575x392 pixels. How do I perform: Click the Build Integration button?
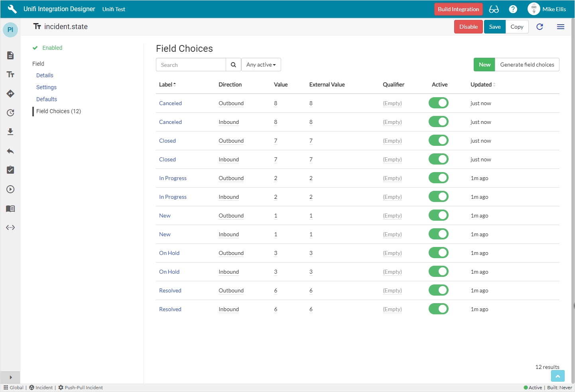458,9
